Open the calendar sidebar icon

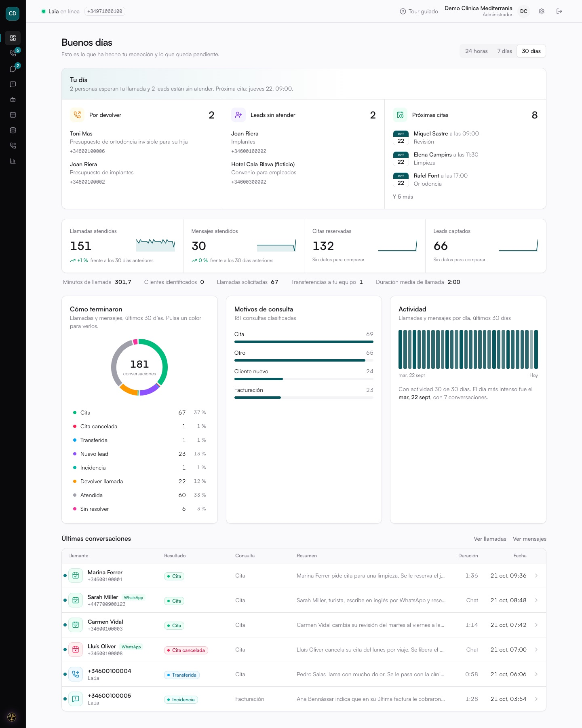point(13,115)
